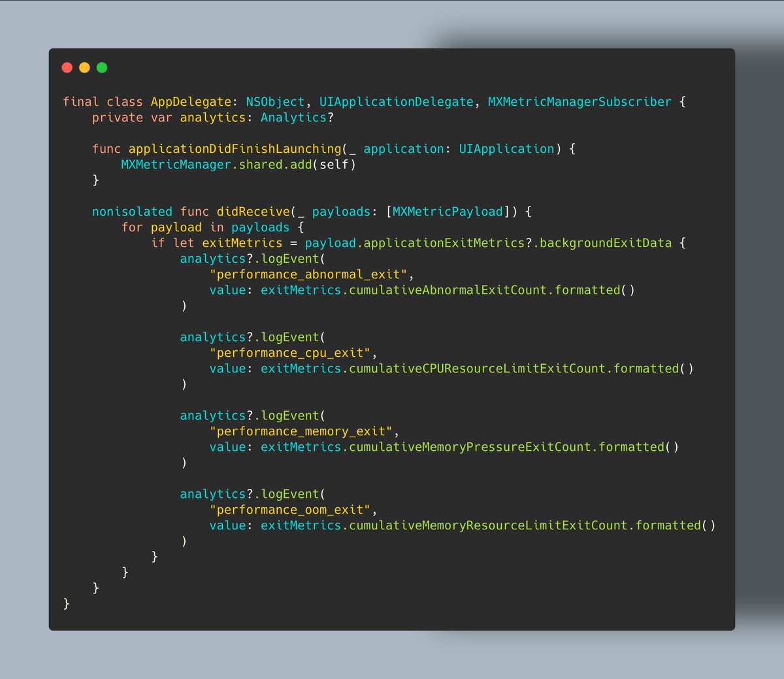Click 'private var analytics' declaration
Screen dimensions: 784x679
click(x=169, y=118)
